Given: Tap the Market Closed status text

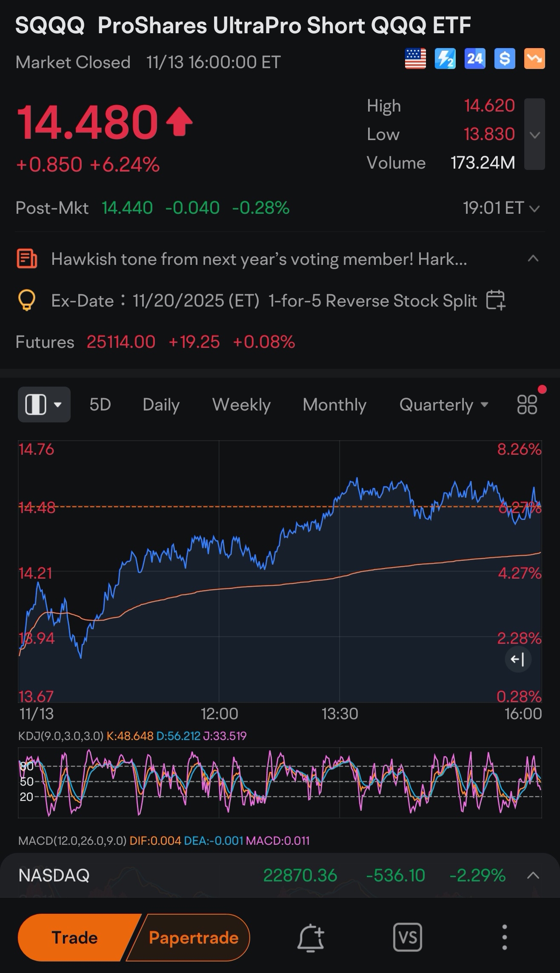Looking at the screenshot, I should (x=73, y=62).
